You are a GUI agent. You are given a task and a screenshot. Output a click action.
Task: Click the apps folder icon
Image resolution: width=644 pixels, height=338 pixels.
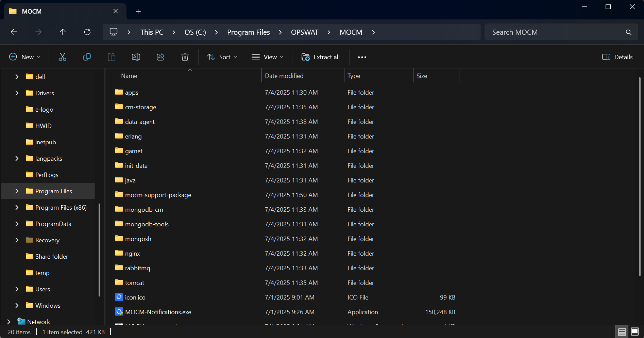119,92
